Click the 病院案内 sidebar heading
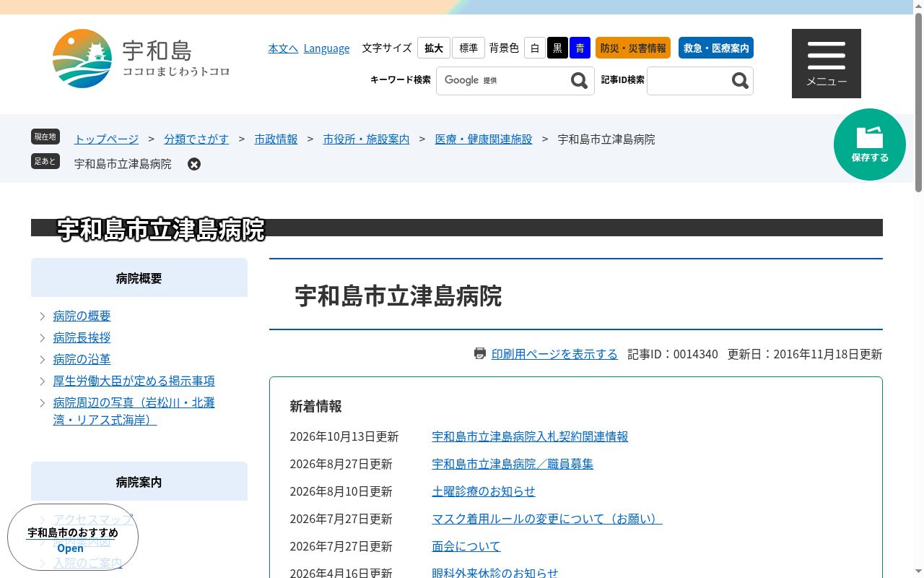 click(x=139, y=482)
